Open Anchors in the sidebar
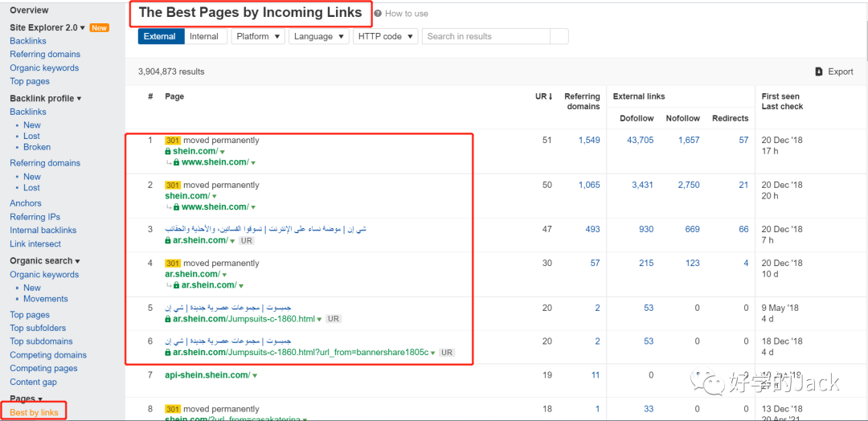Viewport: 868px width, 421px height. (26, 203)
